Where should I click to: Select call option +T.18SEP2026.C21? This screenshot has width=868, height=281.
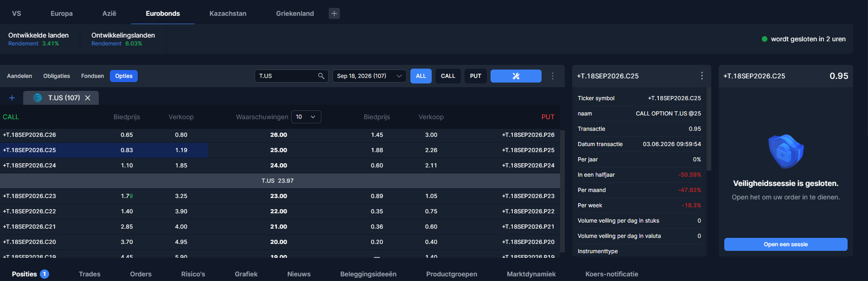point(29,227)
